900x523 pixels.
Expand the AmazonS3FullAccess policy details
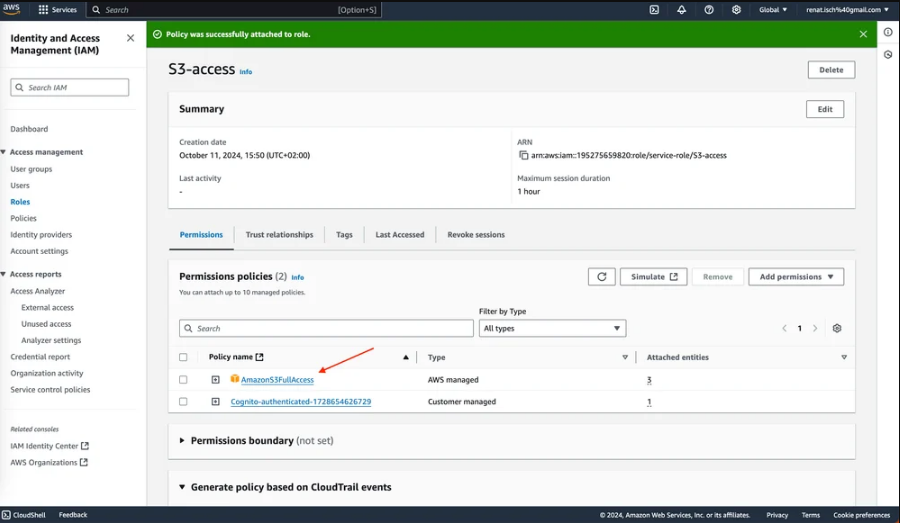pyautogui.click(x=215, y=379)
